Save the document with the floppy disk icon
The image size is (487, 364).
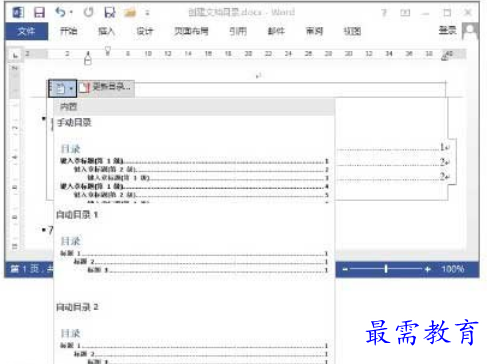pyautogui.click(x=40, y=12)
